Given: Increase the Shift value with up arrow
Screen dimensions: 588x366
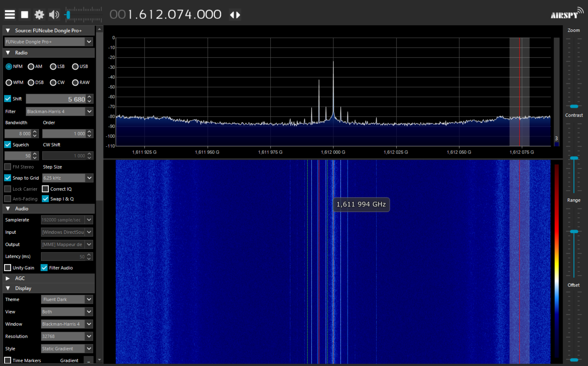Looking at the screenshot, I should click(89, 97).
